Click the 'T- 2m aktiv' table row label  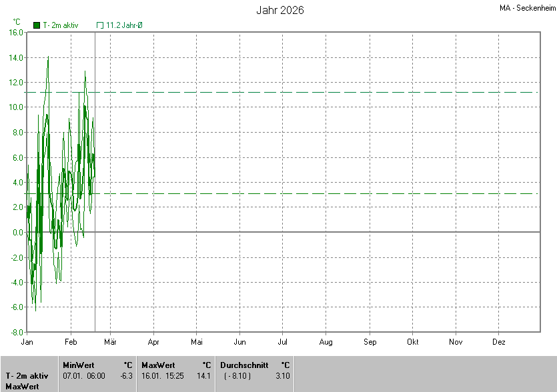tap(27, 376)
